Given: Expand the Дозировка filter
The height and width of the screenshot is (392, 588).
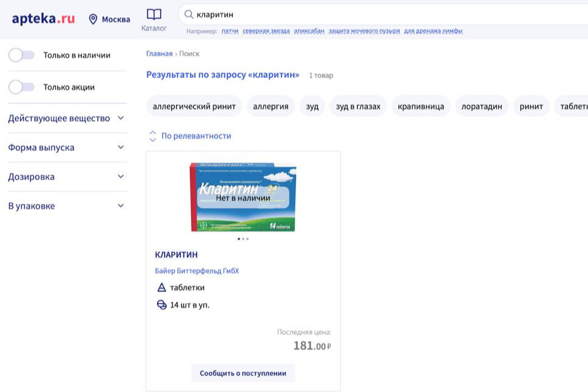Looking at the screenshot, I should tap(66, 177).
